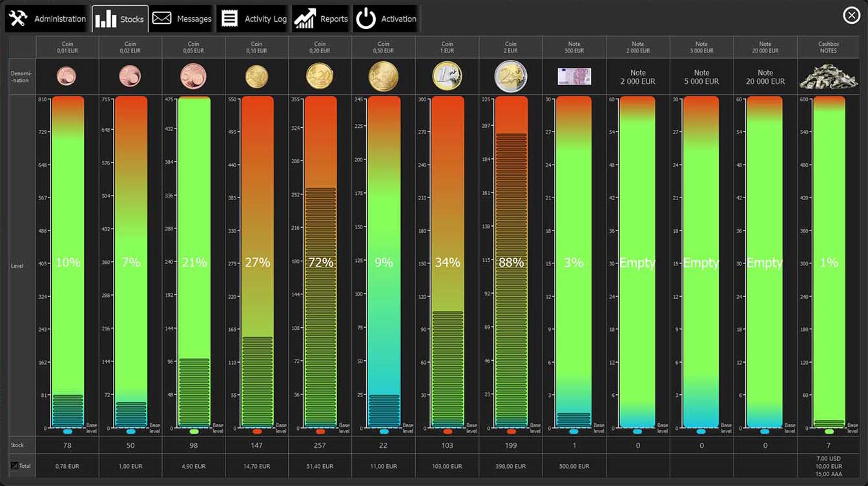The image size is (868, 486).
Task: Open the Messages tab
Action: click(182, 19)
